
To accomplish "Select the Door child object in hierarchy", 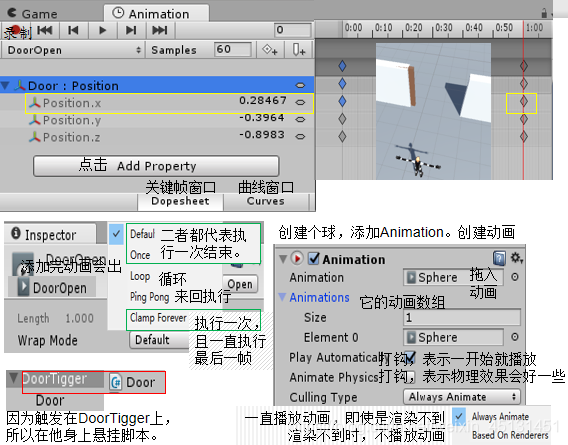I will coord(50,400).
